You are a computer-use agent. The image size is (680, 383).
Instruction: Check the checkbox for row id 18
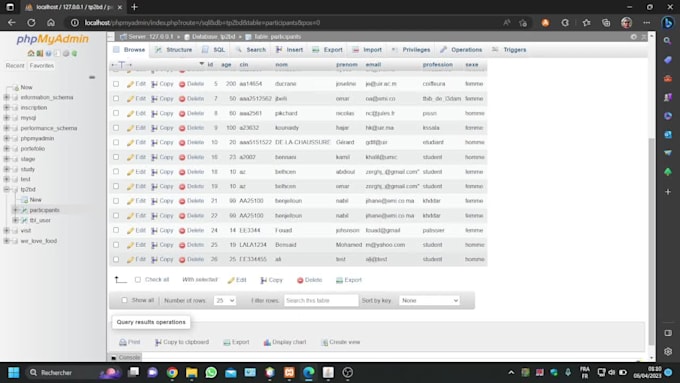click(116, 172)
